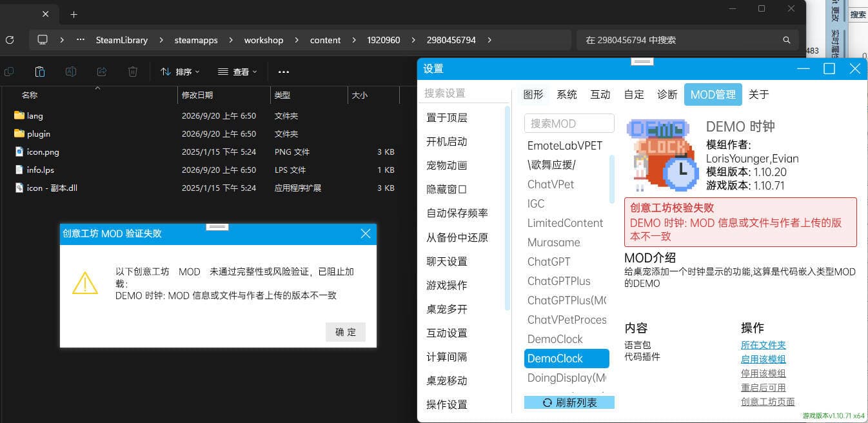This screenshot has width=868, height=423.
Task: Open 开机启动 in settings sidebar
Action: click(x=447, y=141)
